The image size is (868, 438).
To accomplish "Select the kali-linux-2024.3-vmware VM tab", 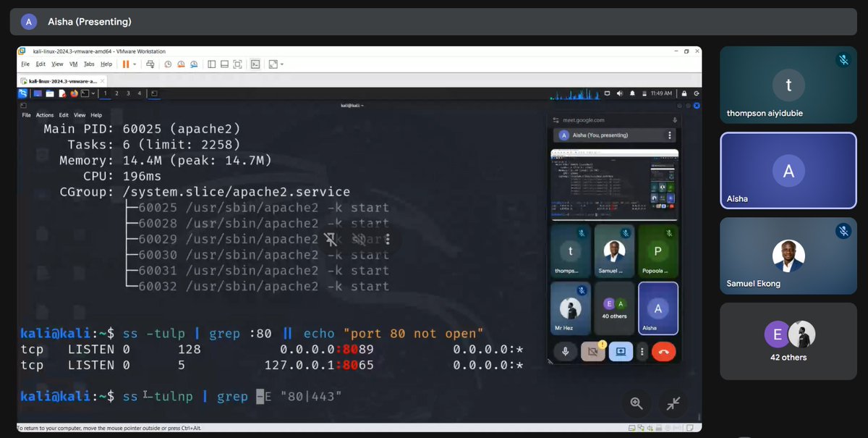I will (61, 81).
